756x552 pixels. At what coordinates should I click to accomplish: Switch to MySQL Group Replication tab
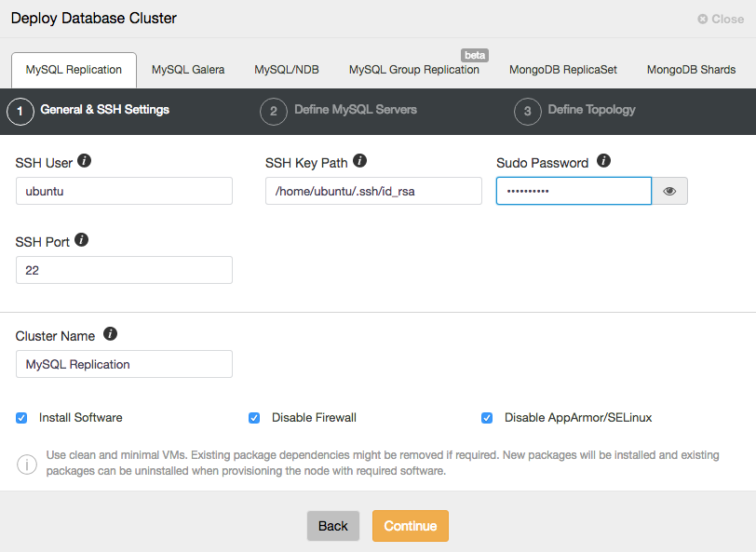(x=414, y=70)
